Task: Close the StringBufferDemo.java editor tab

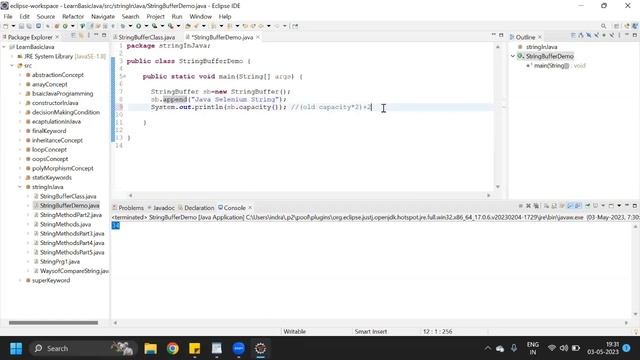Action: tap(258, 37)
